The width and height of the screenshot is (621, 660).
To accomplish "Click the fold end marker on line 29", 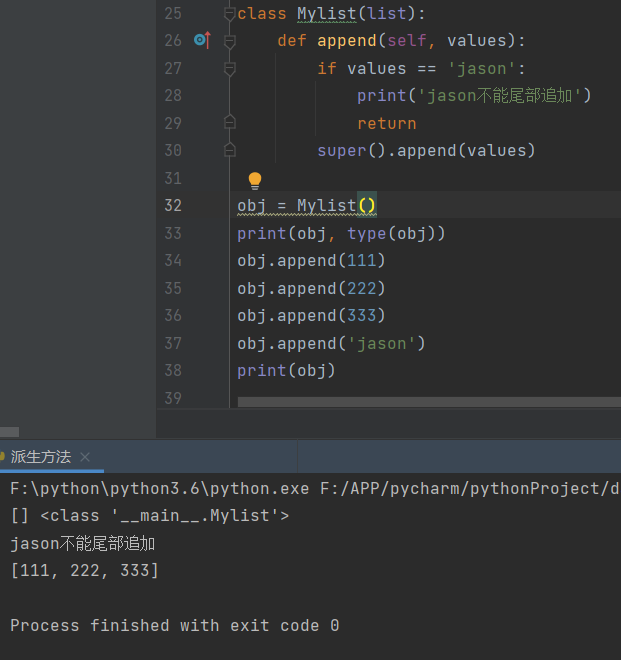I will [x=229, y=122].
